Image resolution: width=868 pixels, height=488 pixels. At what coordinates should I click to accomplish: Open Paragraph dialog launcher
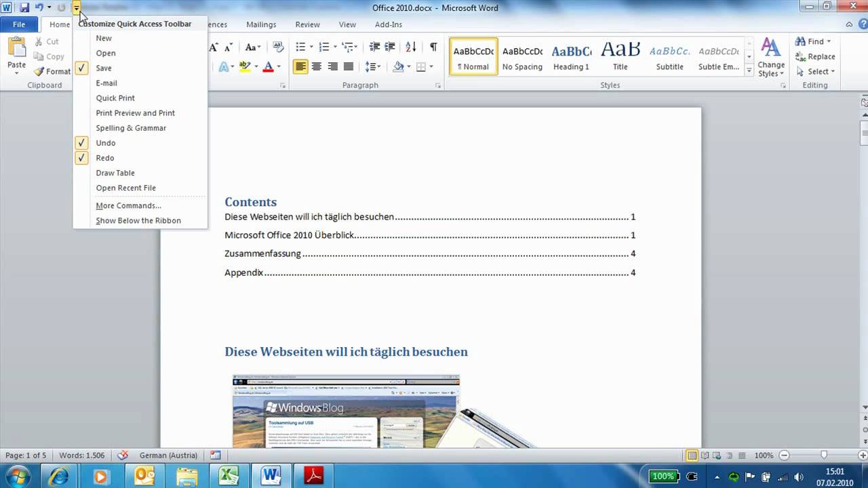tap(438, 86)
